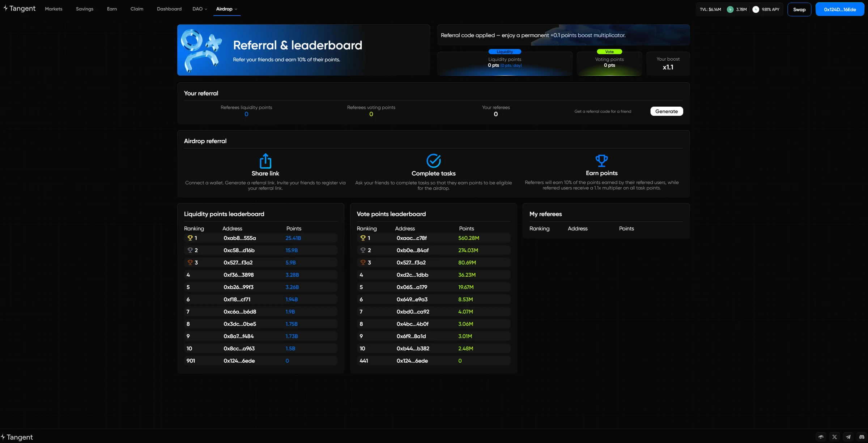Open the wallet address 0x124D...16Ede menu

pyautogui.click(x=840, y=9)
